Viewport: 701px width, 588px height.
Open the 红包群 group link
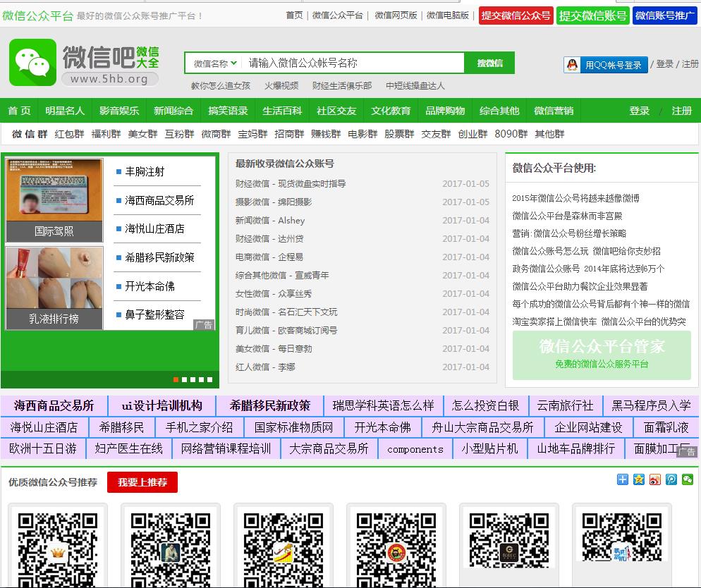69,134
